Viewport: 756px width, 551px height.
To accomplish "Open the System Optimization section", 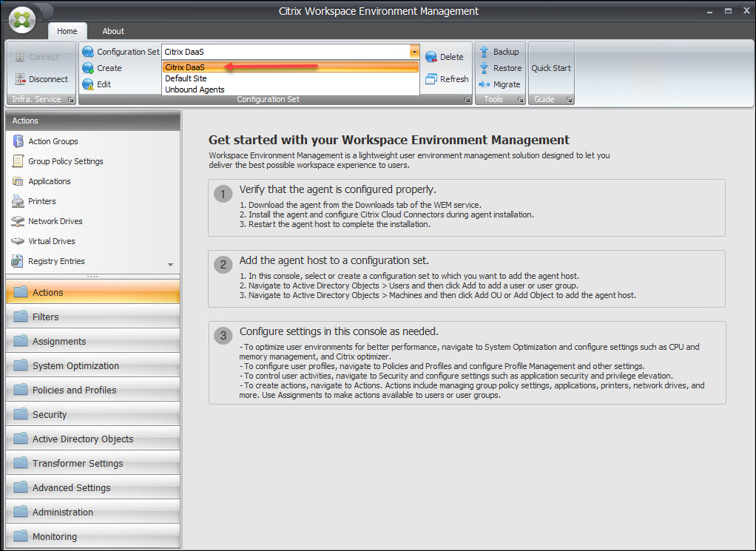I will 75,366.
